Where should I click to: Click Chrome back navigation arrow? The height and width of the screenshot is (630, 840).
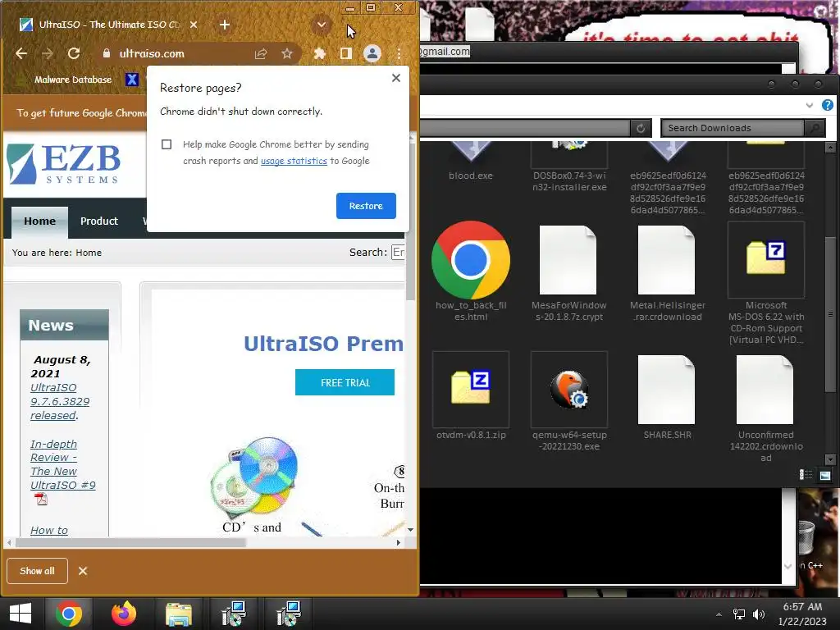[21, 53]
